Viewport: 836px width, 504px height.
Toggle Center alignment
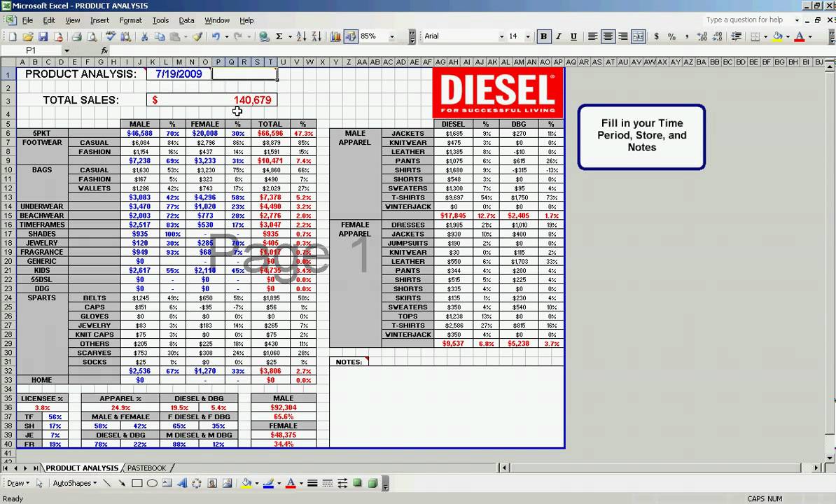point(607,36)
